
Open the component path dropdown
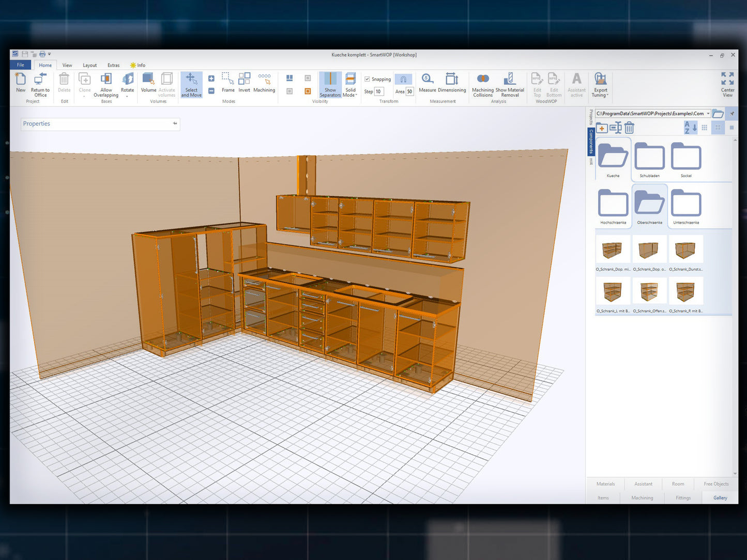tap(708, 114)
